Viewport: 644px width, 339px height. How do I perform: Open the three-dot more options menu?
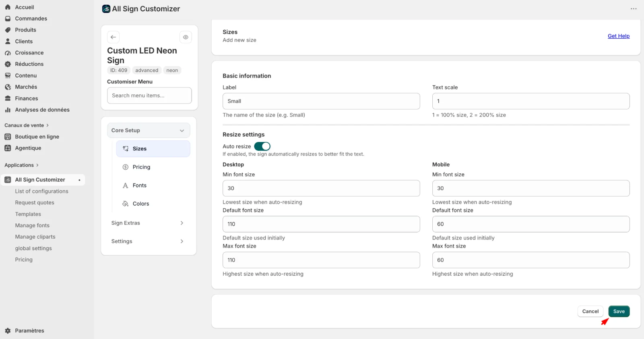634,9
